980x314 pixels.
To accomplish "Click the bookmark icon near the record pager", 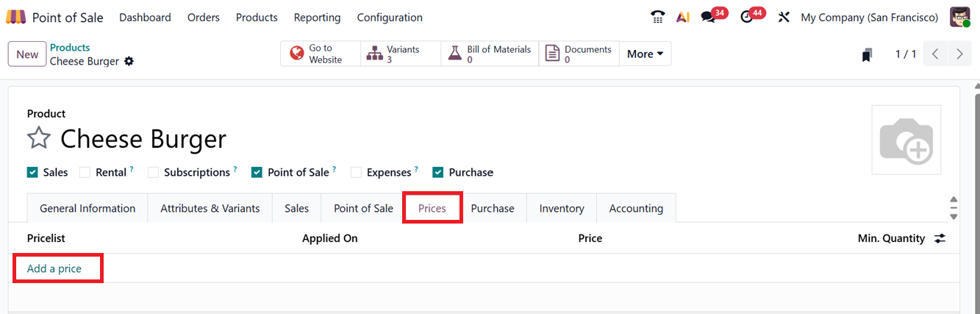I will 868,54.
